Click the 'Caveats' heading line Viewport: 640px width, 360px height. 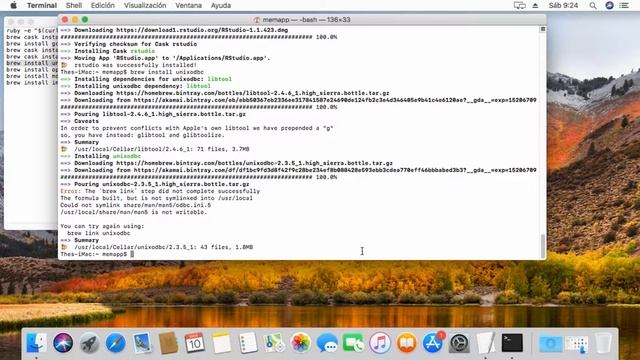pos(87,121)
